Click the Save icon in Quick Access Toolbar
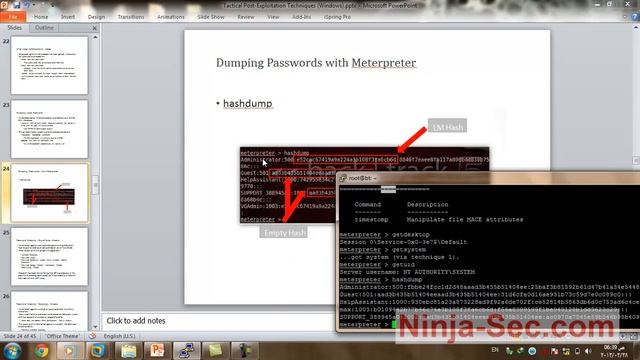Viewport: 640px width, 360px height. pos(17,5)
